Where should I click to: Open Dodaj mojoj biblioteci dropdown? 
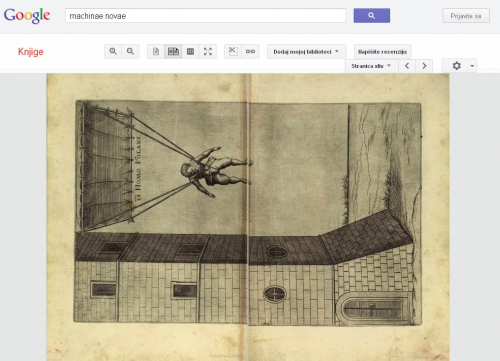[306, 52]
